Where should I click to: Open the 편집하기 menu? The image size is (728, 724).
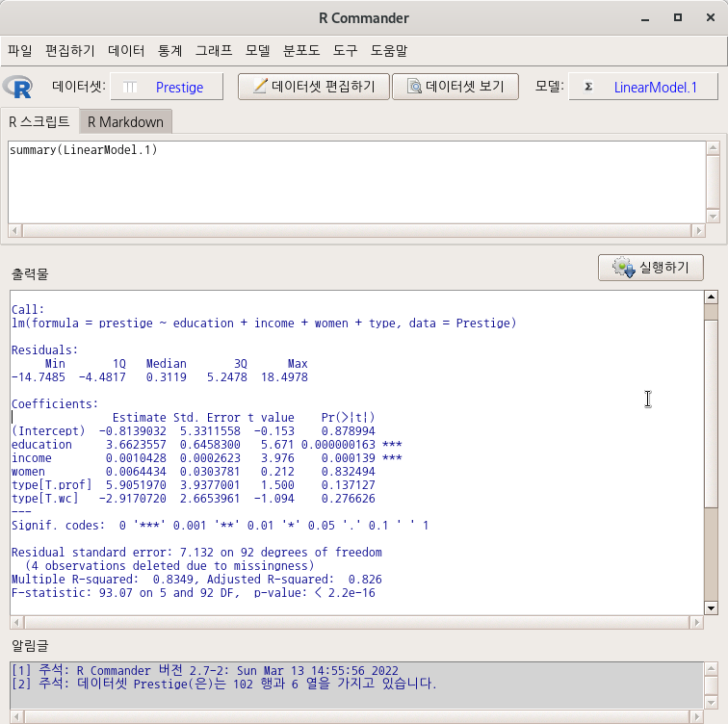pyautogui.click(x=69, y=50)
